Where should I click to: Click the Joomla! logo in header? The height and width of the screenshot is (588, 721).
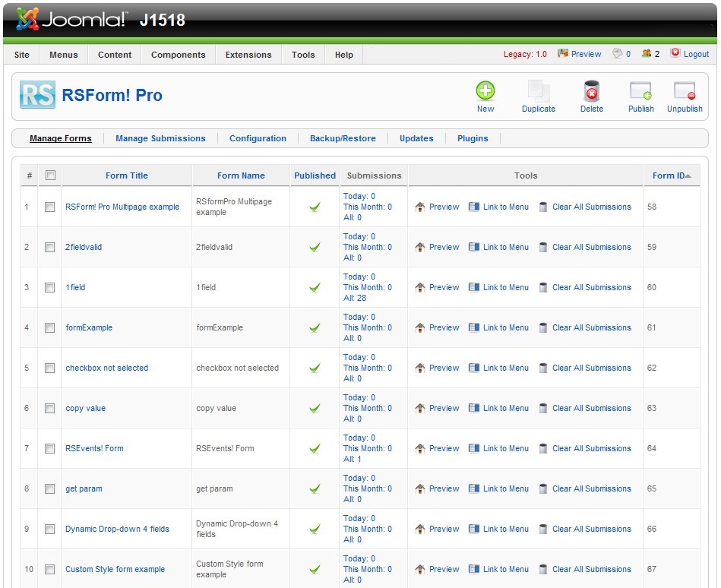[x=71, y=19]
